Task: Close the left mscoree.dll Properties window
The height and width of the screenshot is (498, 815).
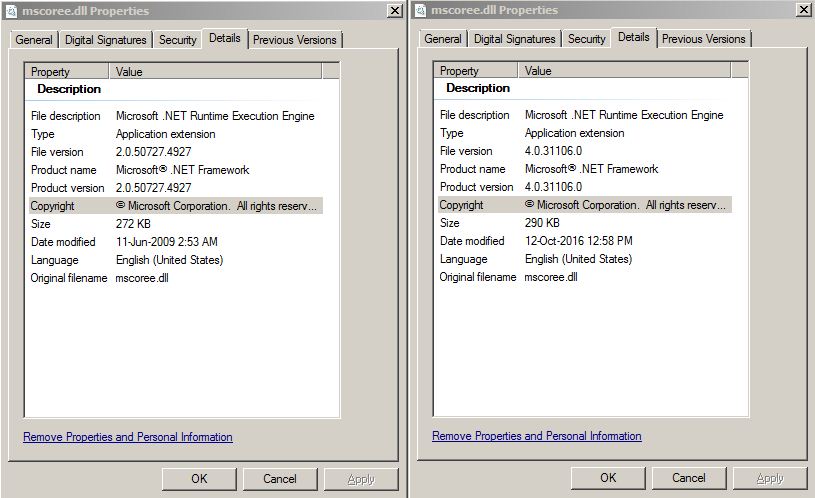Action: (x=395, y=11)
